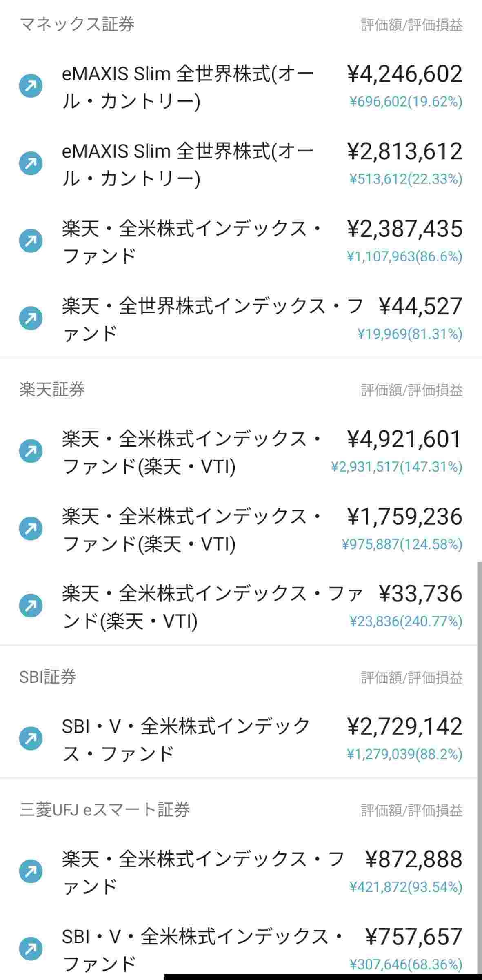Tap the ¥4,921,601 valuation amount
Screen dimensions: 482x980
[x=404, y=439]
